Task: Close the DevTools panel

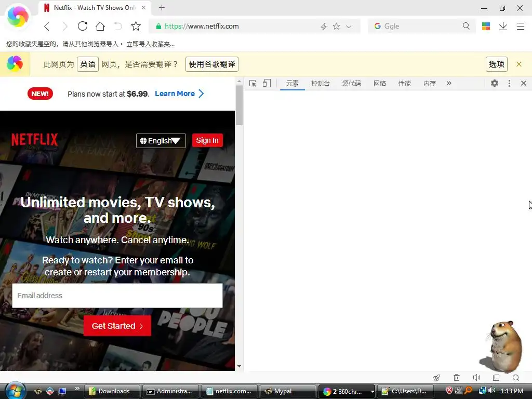Action: (524, 83)
